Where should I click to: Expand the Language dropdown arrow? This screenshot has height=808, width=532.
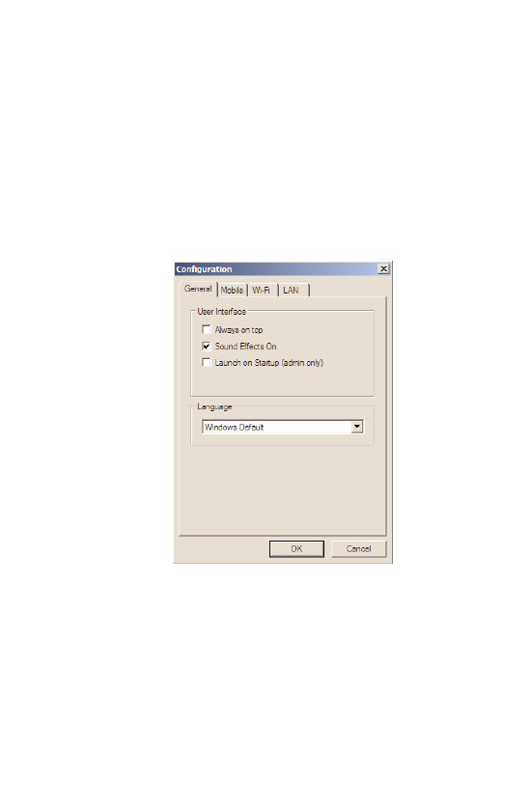[x=356, y=427]
